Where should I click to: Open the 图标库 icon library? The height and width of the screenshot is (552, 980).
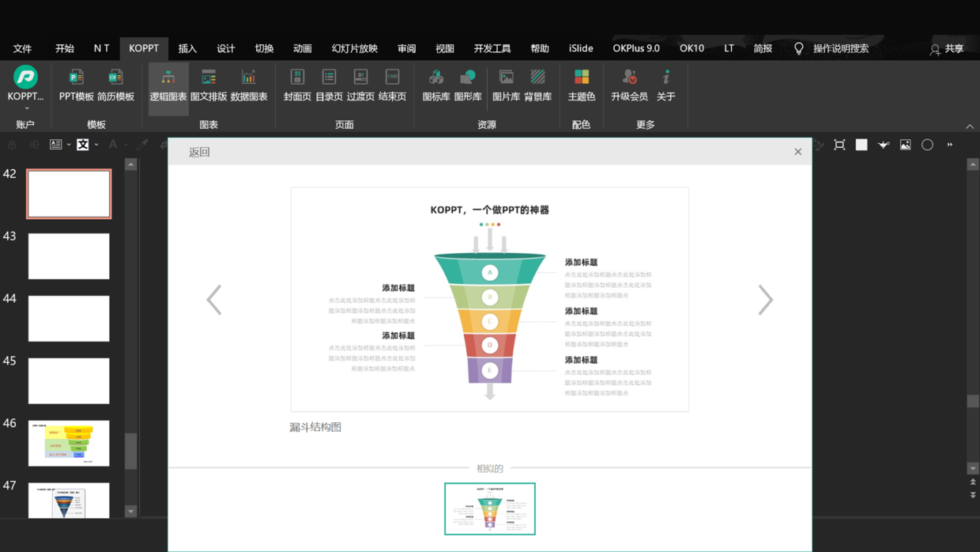click(436, 85)
